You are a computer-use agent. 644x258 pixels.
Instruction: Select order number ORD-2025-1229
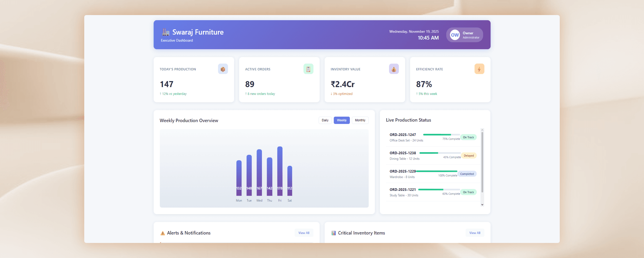pos(403,171)
